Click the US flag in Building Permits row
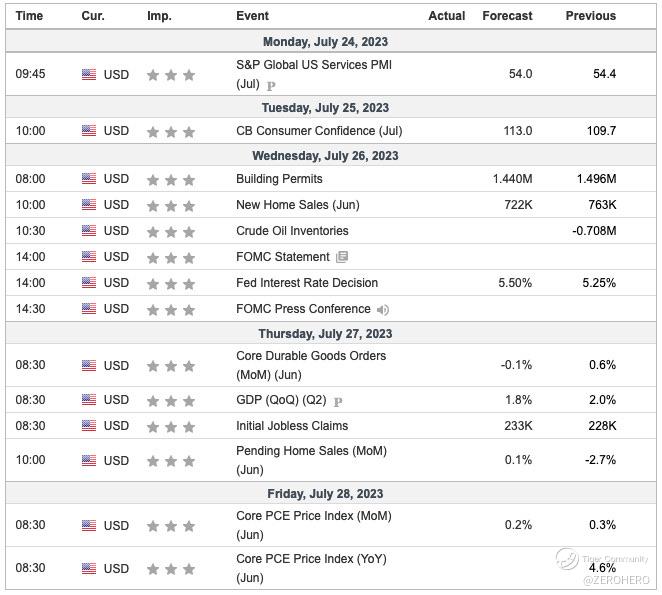The height and width of the screenshot is (595, 662). click(x=89, y=179)
